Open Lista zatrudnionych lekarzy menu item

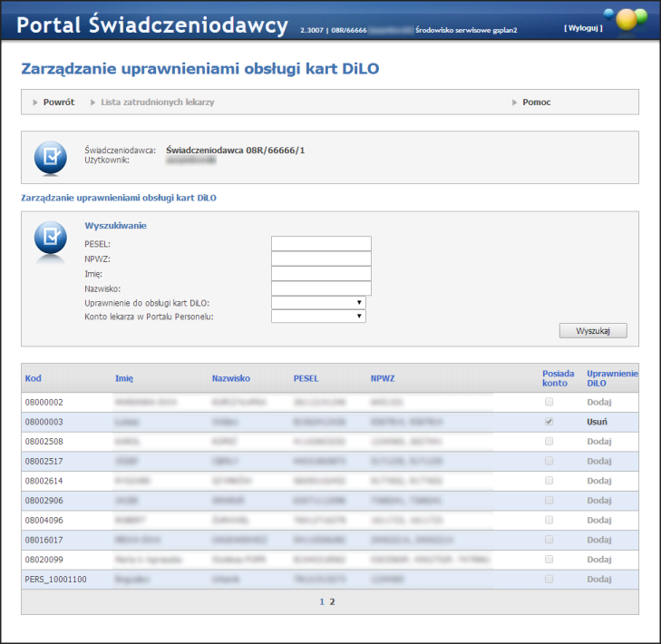157,102
